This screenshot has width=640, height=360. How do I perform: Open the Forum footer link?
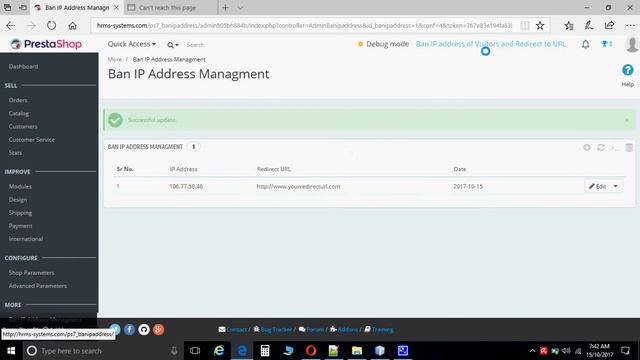click(x=311, y=329)
